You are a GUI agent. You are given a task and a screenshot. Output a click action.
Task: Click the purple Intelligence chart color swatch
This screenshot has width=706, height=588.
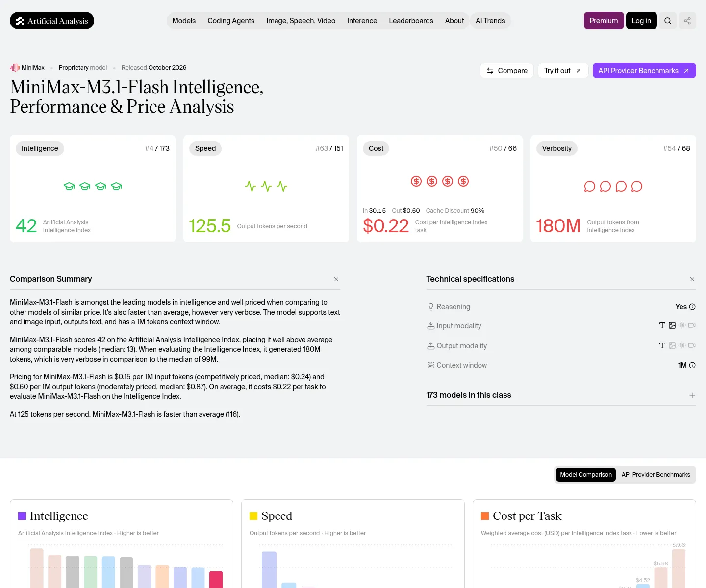click(x=22, y=516)
